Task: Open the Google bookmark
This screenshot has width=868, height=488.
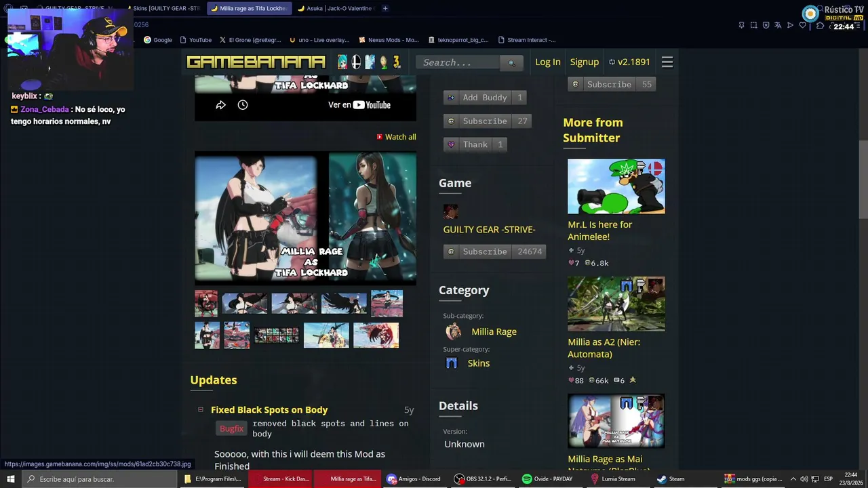Action: [158, 40]
